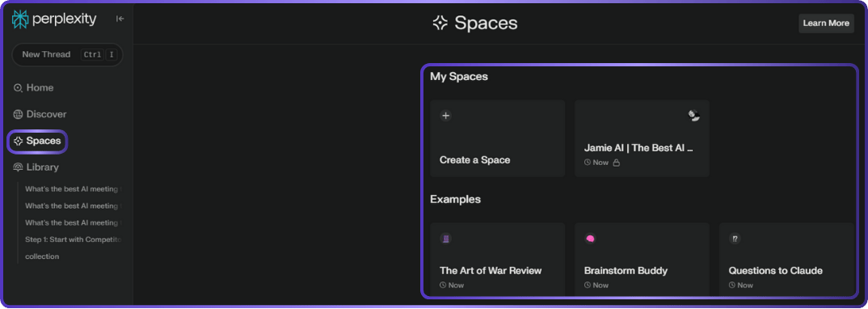Click the Library icon in sidebar
Viewport: 868px width, 309px height.
[19, 167]
